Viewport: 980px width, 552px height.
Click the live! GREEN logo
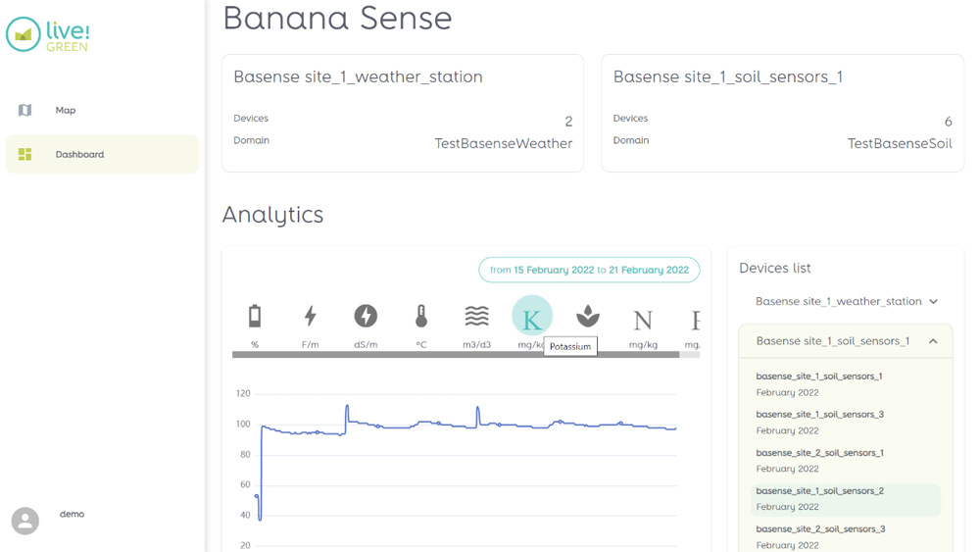pyautogui.click(x=47, y=34)
